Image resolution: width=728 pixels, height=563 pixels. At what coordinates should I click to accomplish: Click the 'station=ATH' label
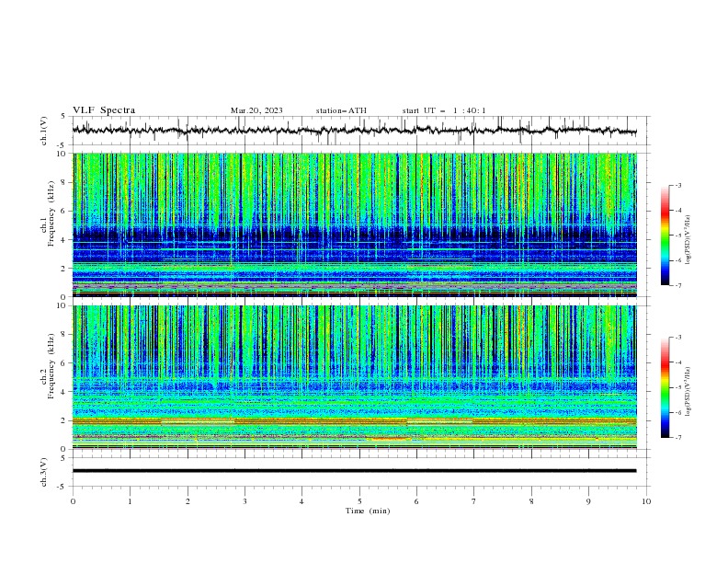pyautogui.click(x=341, y=110)
